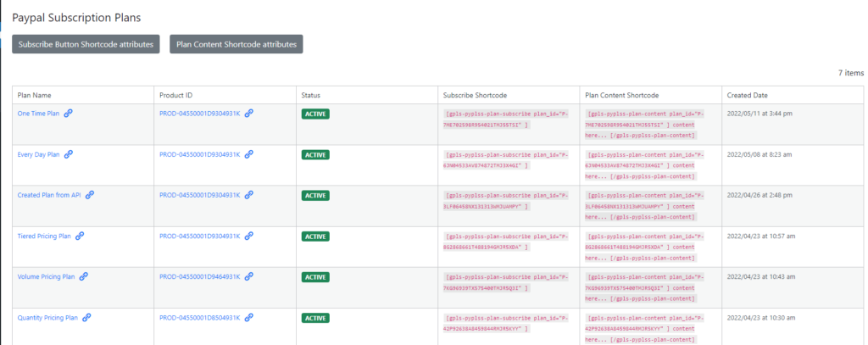Click link icon next to One Time Plan
This screenshot has height=345, width=868.
(x=68, y=113)
